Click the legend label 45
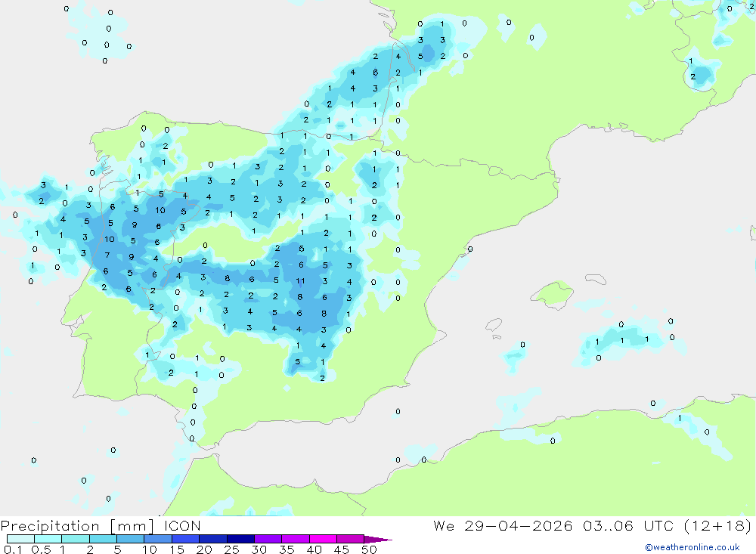756x554 pixels. coord(342,549)
